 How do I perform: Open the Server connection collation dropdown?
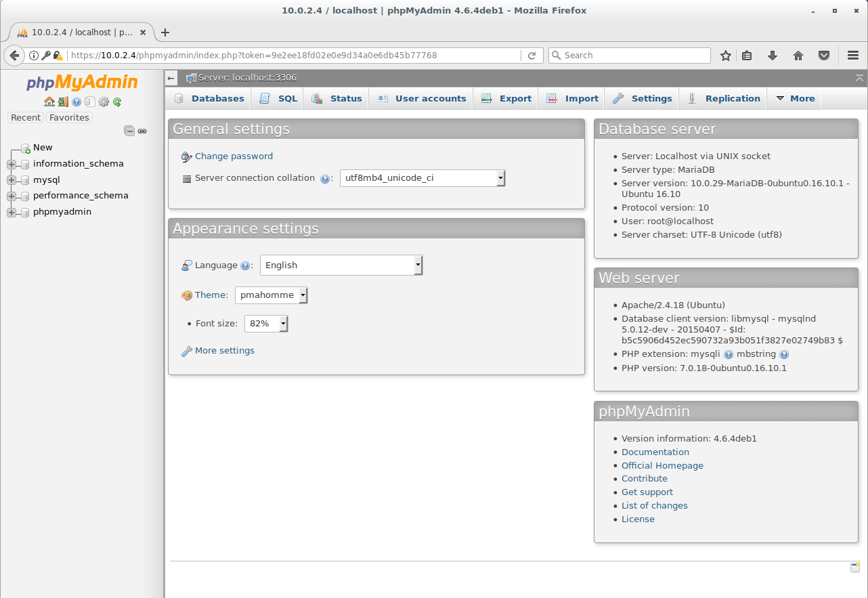pos(422,178)
